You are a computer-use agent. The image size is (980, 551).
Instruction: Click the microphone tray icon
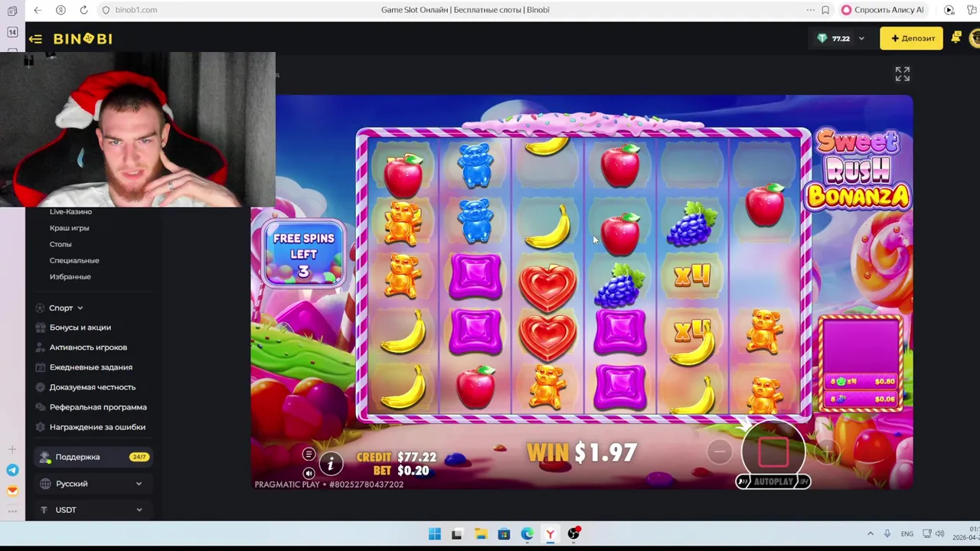point(887,533)
